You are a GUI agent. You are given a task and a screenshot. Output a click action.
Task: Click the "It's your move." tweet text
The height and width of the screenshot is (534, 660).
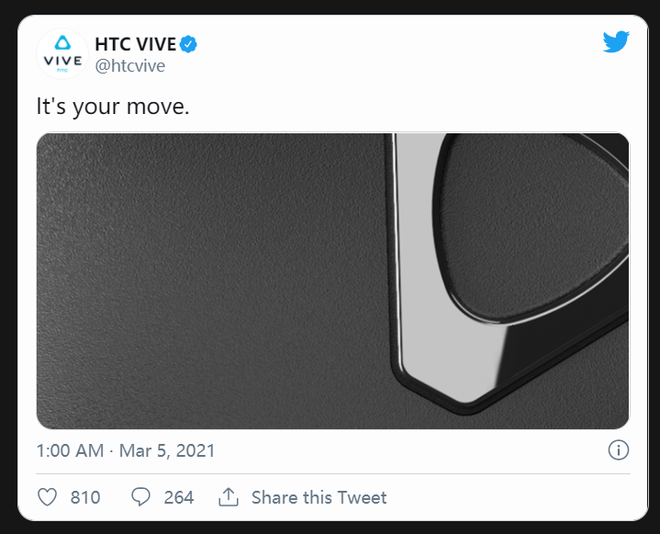(x=113, y=106)
